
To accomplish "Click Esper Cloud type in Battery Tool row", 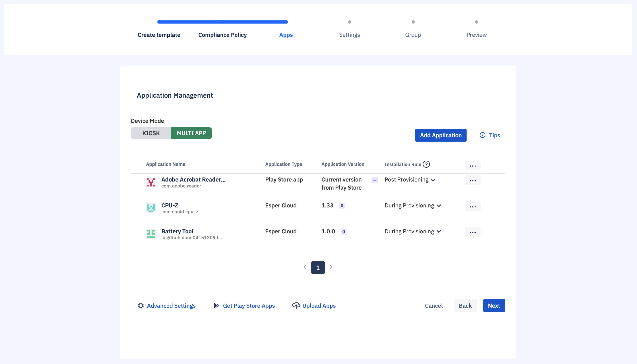I will point(281,231).
